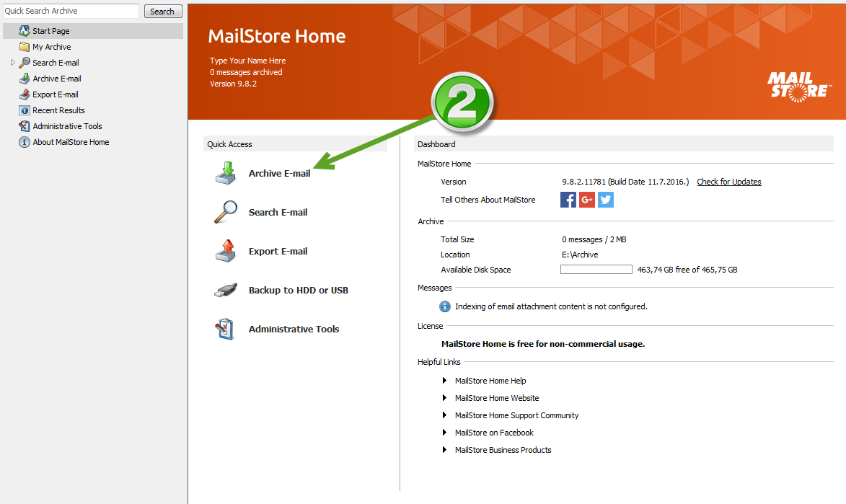
Task: Click the Search E-mail magnifier icon in sidebar
Action: coord(25,63)
